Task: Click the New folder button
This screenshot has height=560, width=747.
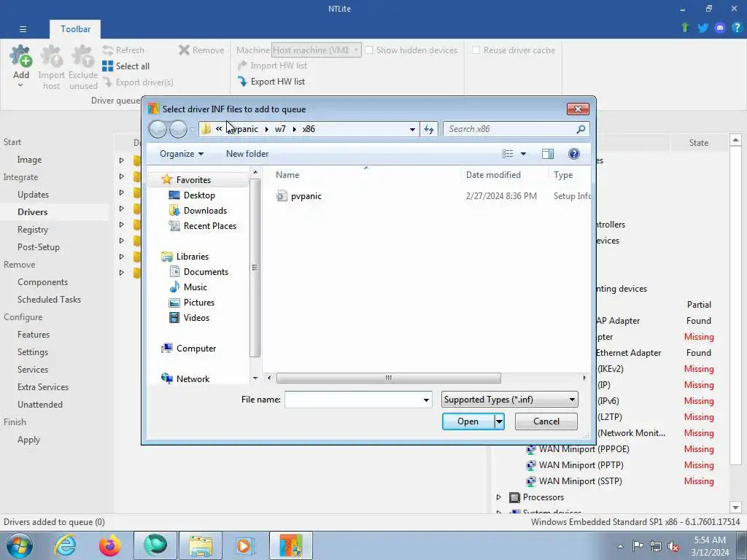Action: coord(247,154)
